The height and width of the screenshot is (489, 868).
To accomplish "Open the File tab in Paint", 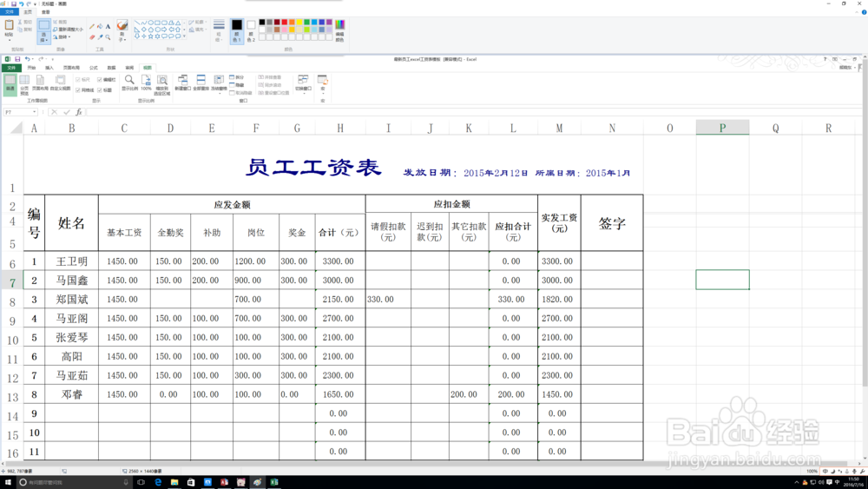I will (x=10, y=11).
